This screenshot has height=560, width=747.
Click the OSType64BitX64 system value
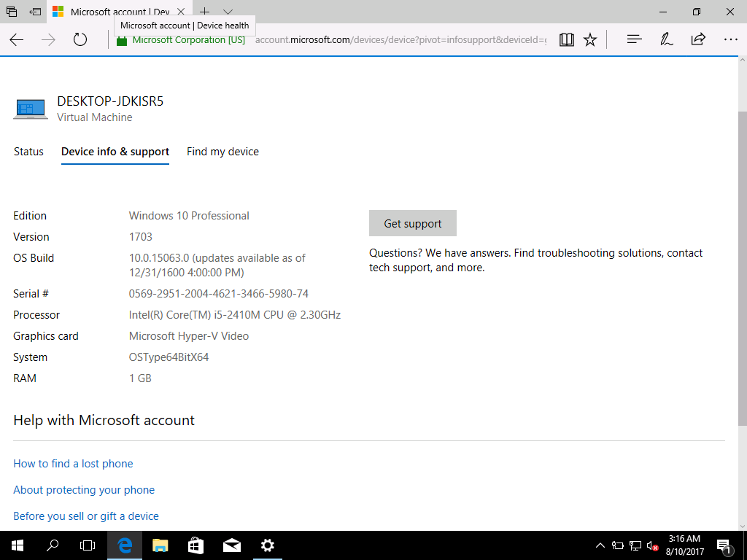(x=169, y=357)
